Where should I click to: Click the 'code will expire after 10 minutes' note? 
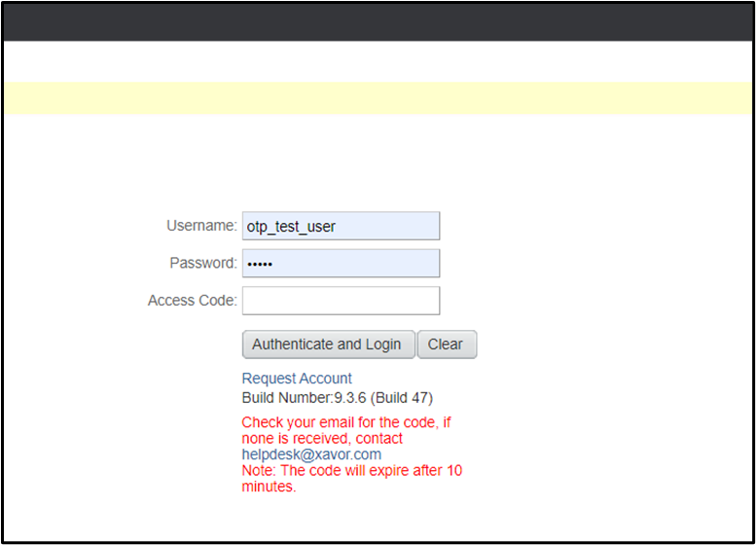click(352, 479)
